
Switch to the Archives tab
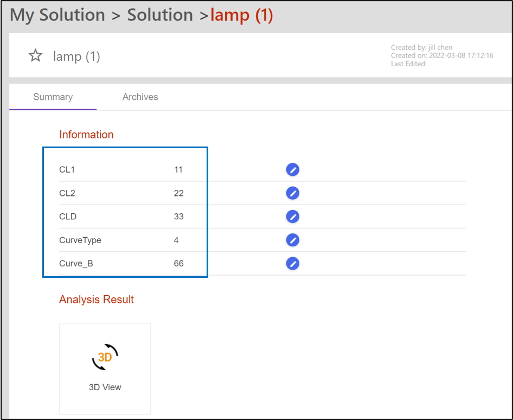[140, 97]
